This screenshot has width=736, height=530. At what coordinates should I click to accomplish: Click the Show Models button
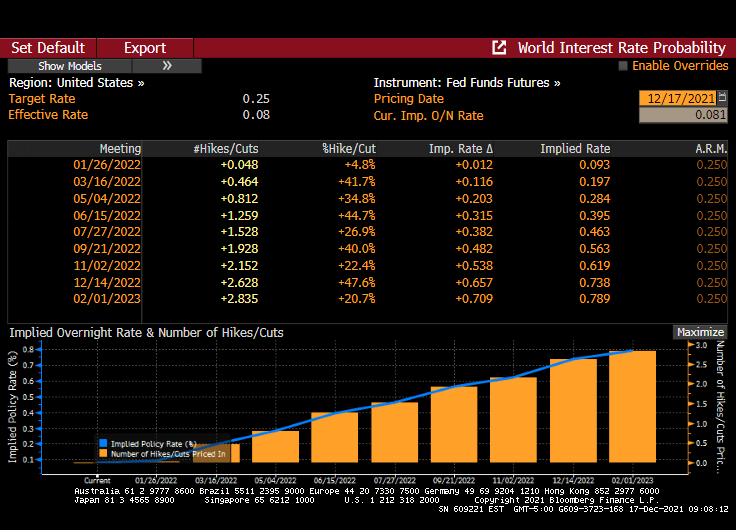[x=69, y=66]
